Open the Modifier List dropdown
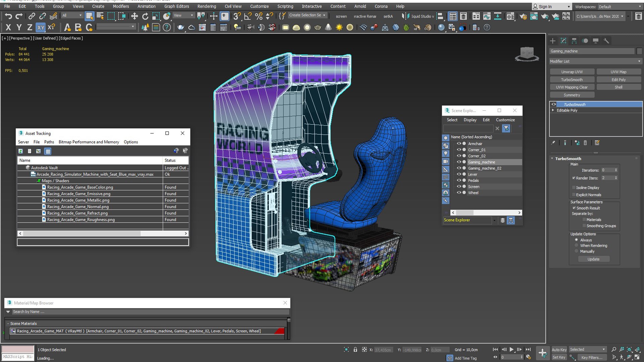The height and width of the screenshot is (362, 644). [595, 61]
